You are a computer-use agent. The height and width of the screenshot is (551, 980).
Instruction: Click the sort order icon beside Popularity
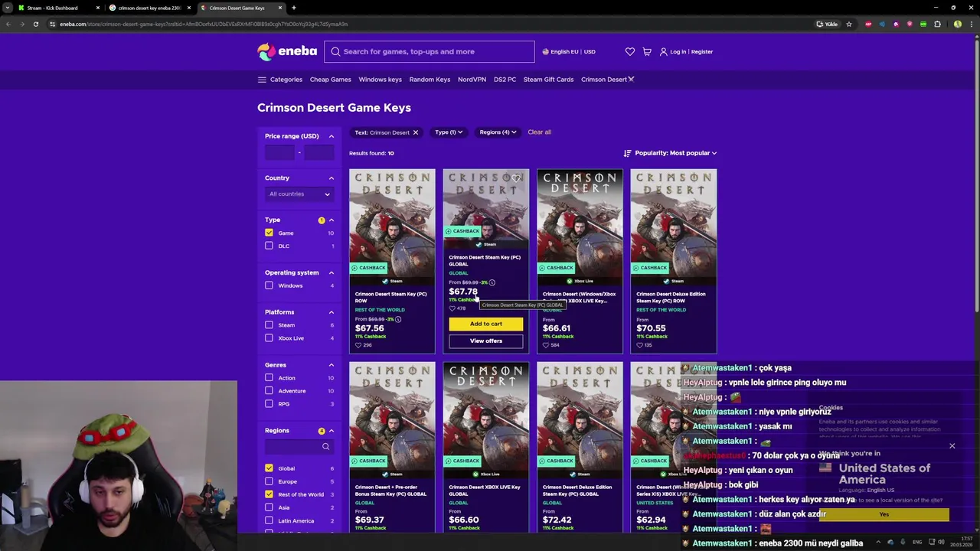click(x=627, y=153)
